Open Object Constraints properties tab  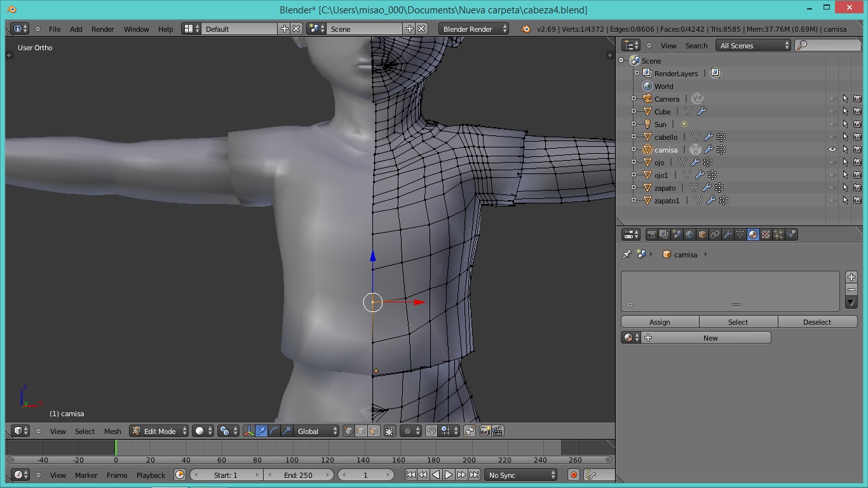[715, 234]
